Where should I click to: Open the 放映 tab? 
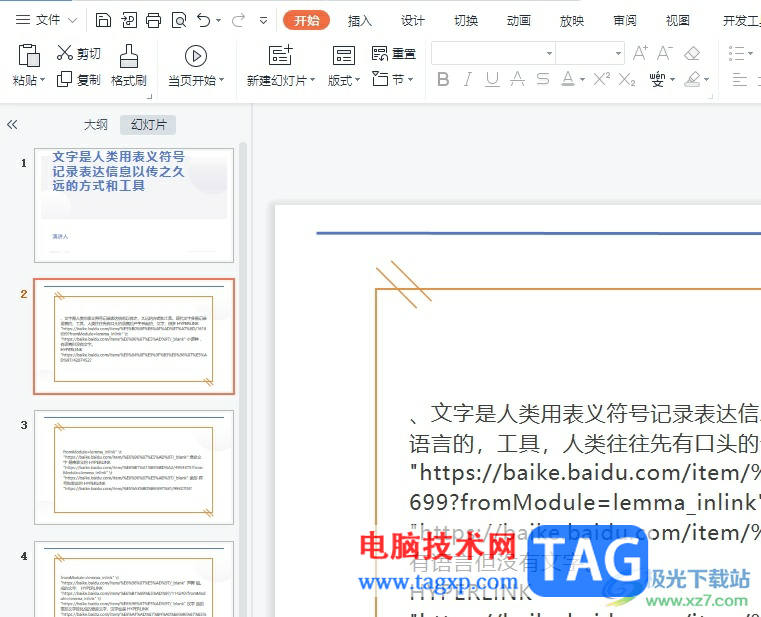572,20
